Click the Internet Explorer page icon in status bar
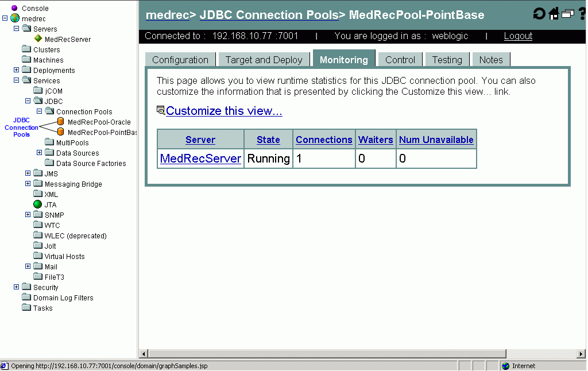The width and height of the screenshot is (588, 371). 5,366
